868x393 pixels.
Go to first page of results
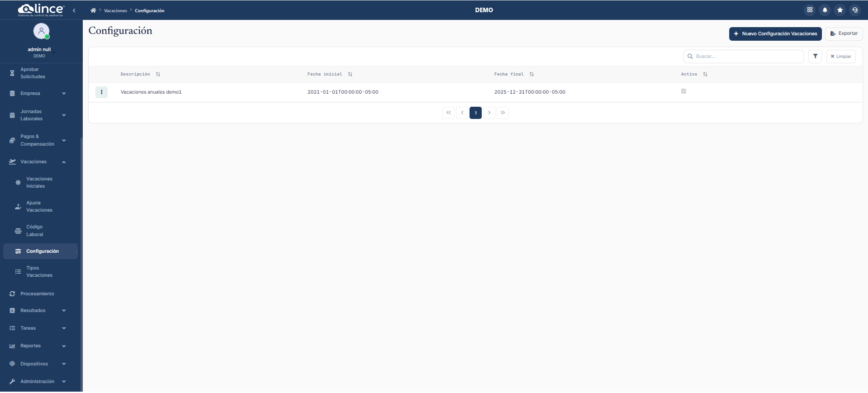click(448, 113)
